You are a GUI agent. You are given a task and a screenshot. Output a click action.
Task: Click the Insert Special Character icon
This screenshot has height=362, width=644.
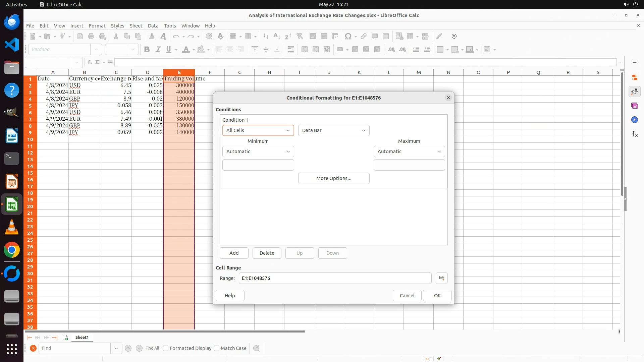point(348,36)
